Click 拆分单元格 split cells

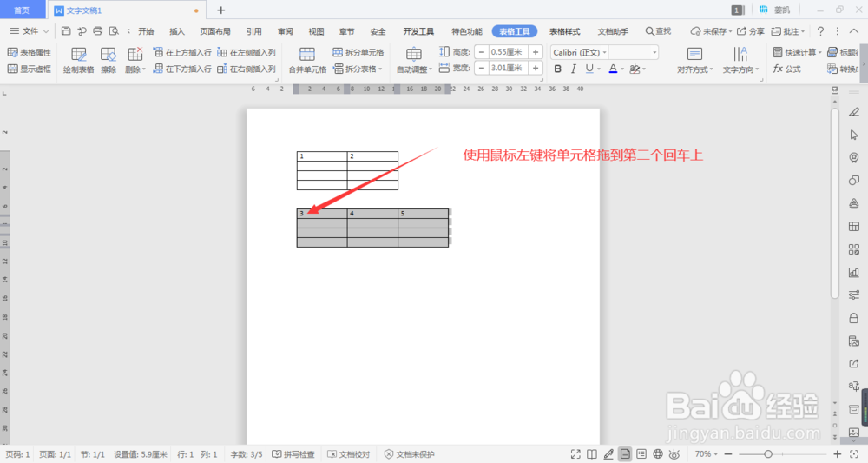tap(358, 52)
